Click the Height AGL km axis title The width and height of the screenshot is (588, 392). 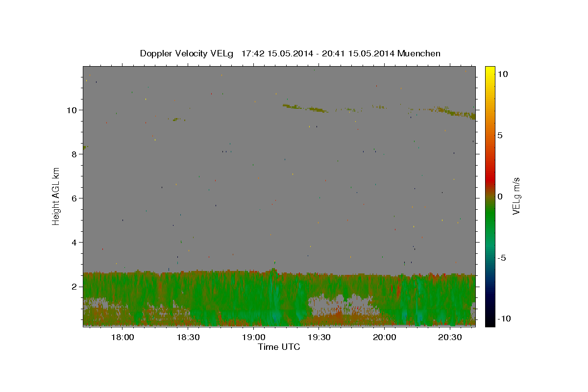(56, 196)
